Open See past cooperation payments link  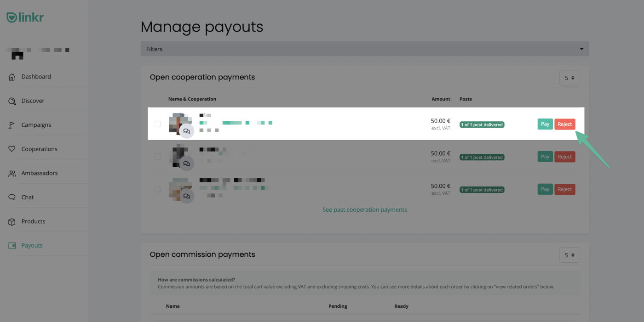[x=365, y=209]
